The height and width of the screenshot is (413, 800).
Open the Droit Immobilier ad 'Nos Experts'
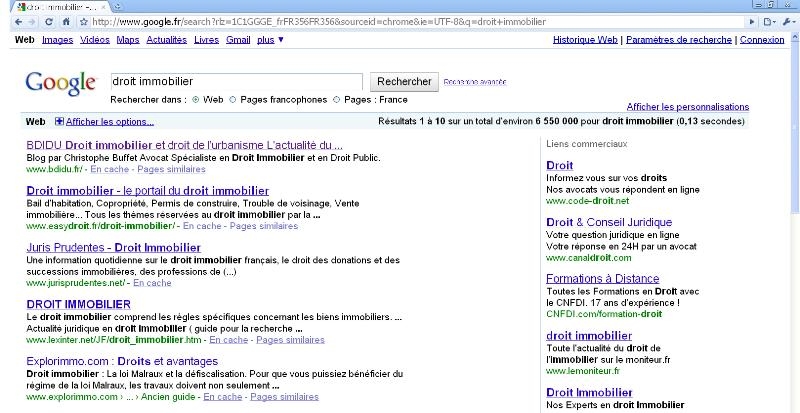(589, 392)
